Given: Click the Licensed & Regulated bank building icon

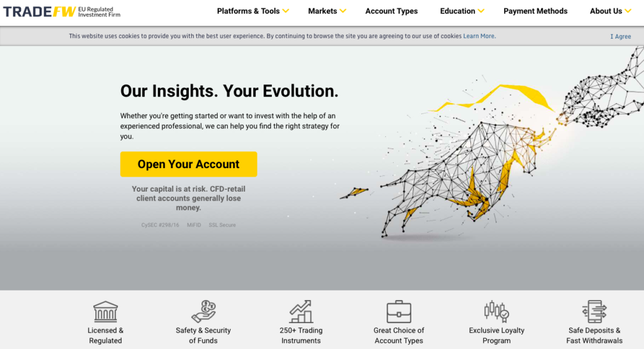Looking at the screenshot, I should [106, 312].
